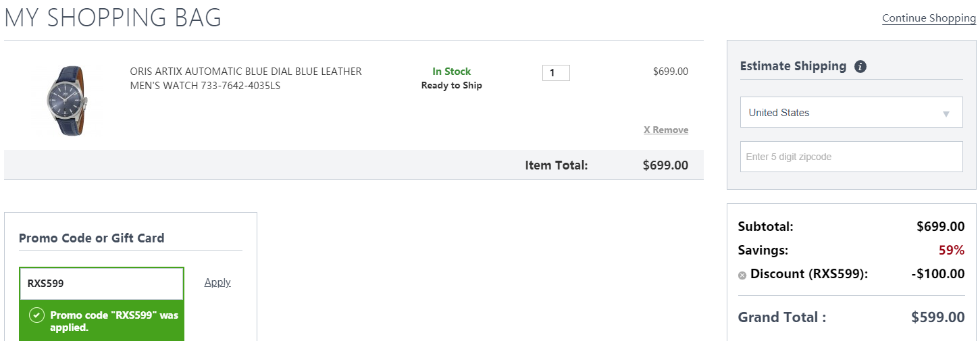Focus the quantity field showing 1
This screenshot has height=341, width=980.
[x=556, y=73]
